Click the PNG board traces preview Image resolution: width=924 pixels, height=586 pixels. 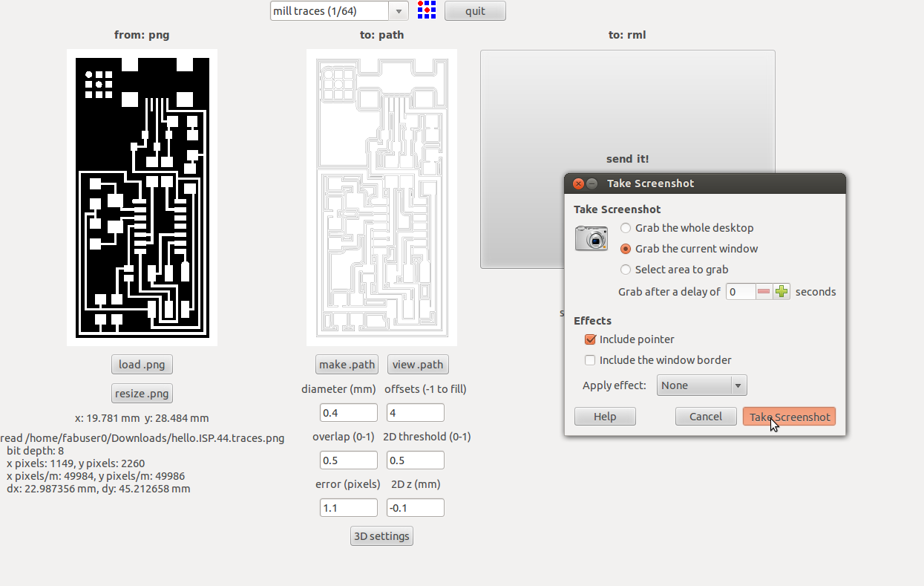coord(142,198)
